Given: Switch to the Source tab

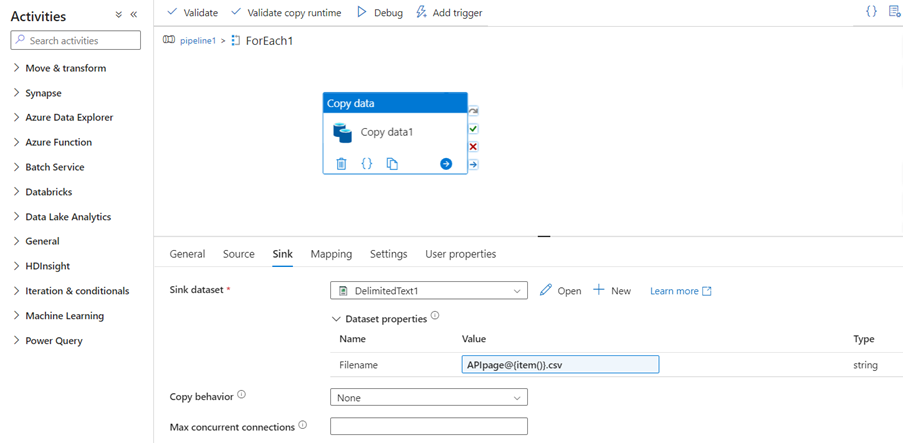Looking at the screenshot, I should coord(238,254).
